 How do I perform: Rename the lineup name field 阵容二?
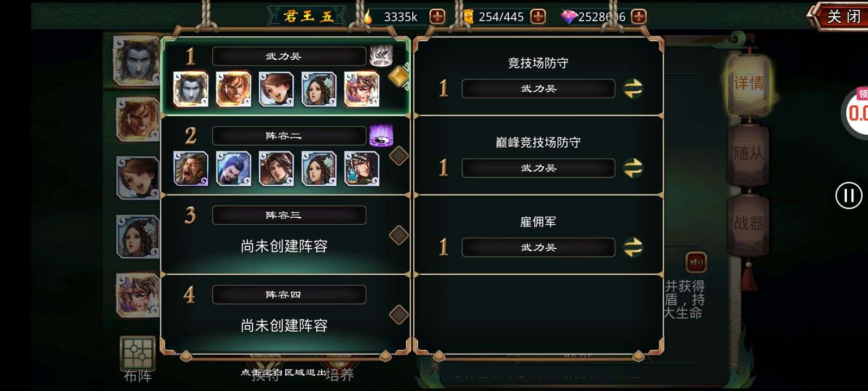coord(289,136)
